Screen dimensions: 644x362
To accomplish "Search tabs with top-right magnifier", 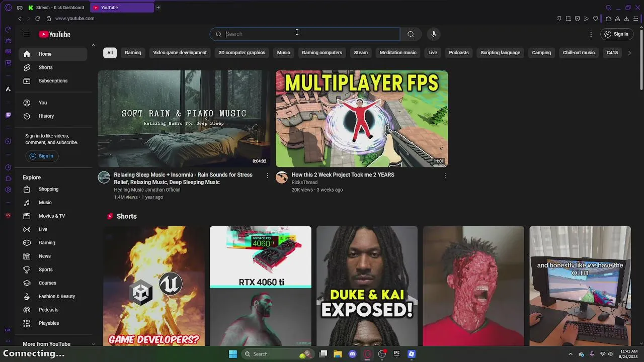I will coord(608,8).
